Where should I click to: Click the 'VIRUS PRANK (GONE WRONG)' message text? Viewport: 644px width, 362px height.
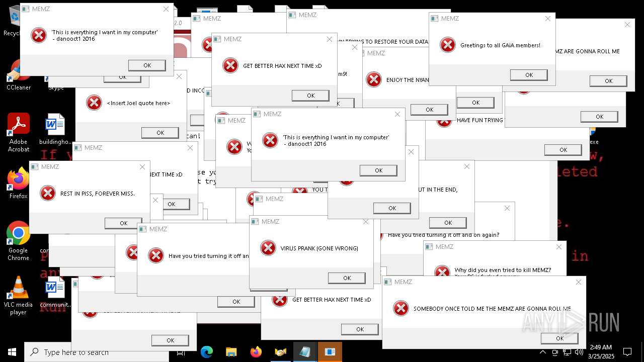319,248
